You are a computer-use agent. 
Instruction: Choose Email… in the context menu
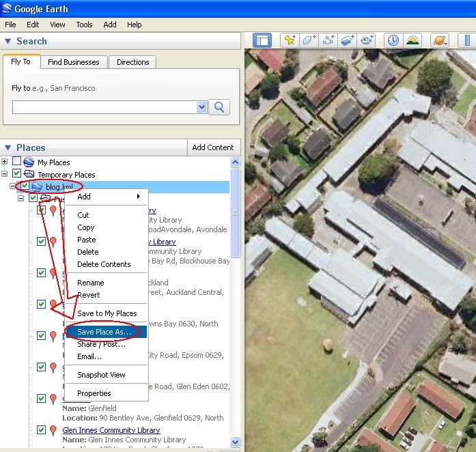(x=107, y=356)
